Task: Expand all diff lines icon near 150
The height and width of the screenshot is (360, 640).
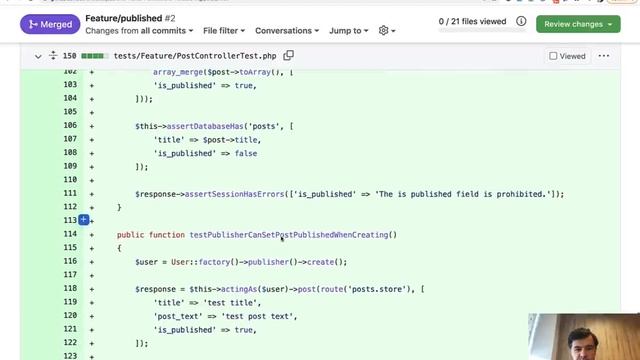Action: (53, 56)
